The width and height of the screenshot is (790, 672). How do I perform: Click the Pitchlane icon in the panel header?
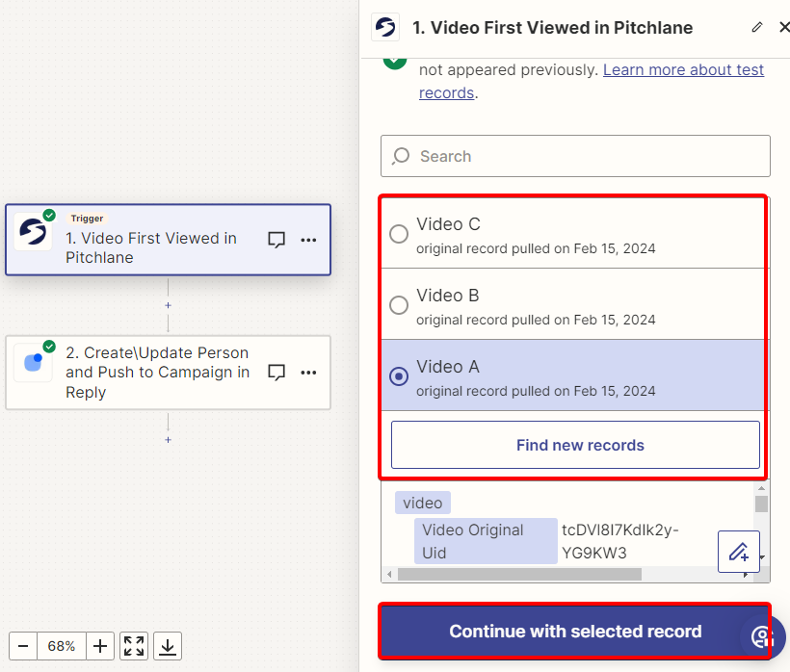coord(385,27)
